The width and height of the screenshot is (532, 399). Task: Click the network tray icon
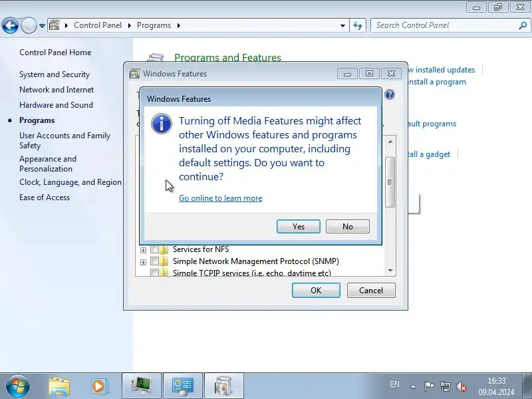click(445, 386)
